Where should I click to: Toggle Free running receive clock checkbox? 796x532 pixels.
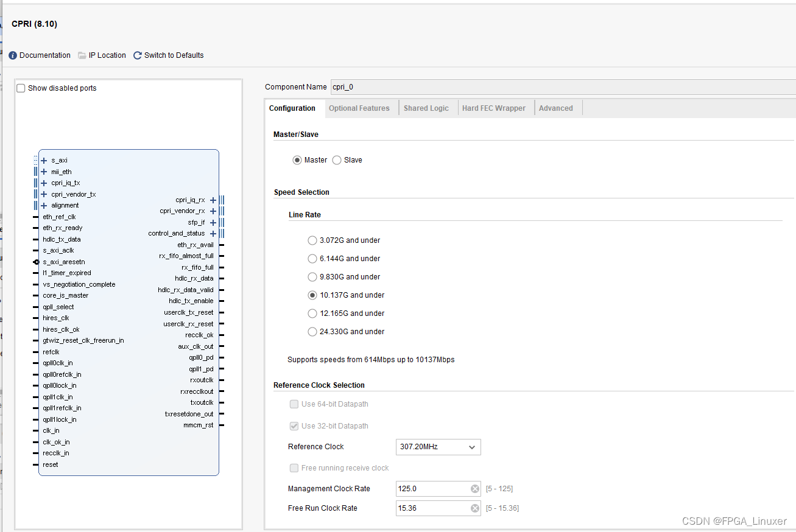pos(294,468)
